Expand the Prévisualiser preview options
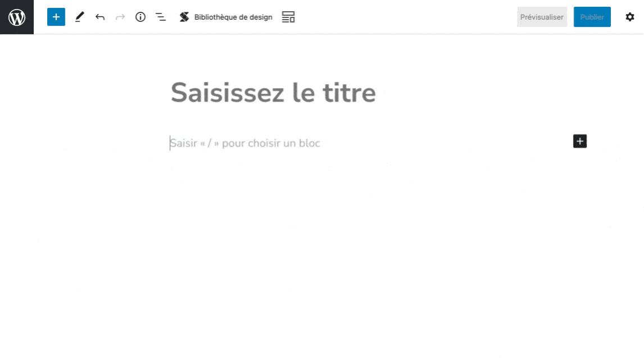The width and height of the screenshot is (644, 358). coord(542,17)
